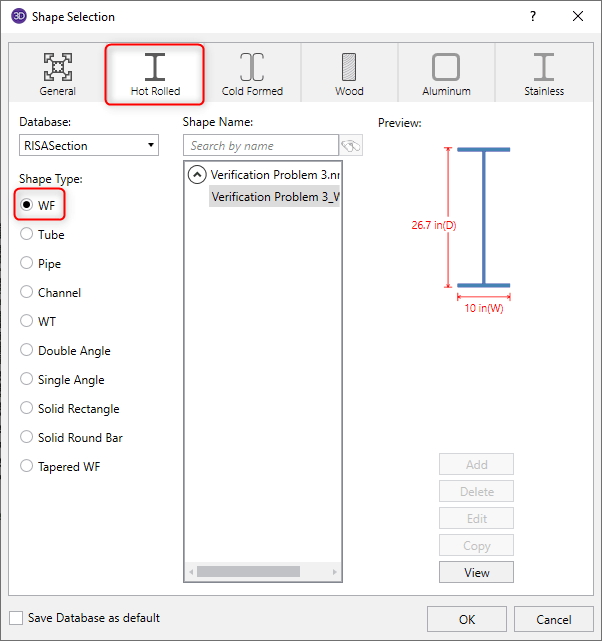
Task: Click the help question mark icon
Action: [533, 16]
